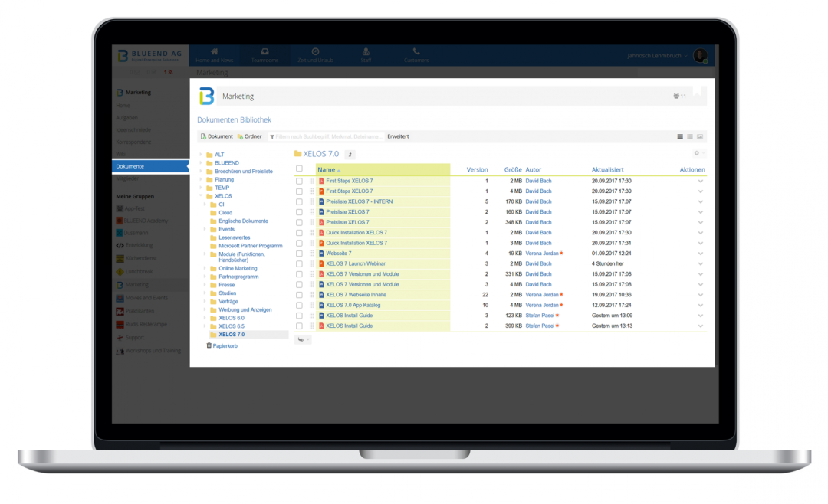Image resolution: width=828 pixels, height=504 pixels.
Task: Check the box for Webseite 7
Action: tap(300, 254)
